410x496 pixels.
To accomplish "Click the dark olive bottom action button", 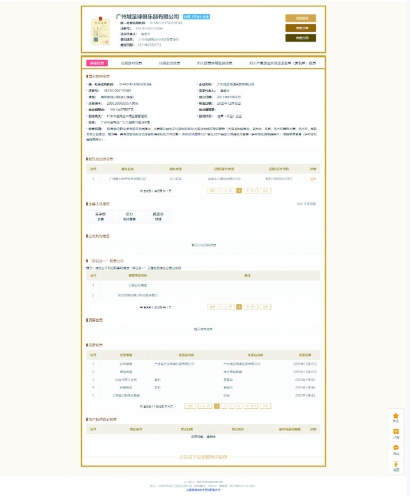I will click(x=301, y=38).
